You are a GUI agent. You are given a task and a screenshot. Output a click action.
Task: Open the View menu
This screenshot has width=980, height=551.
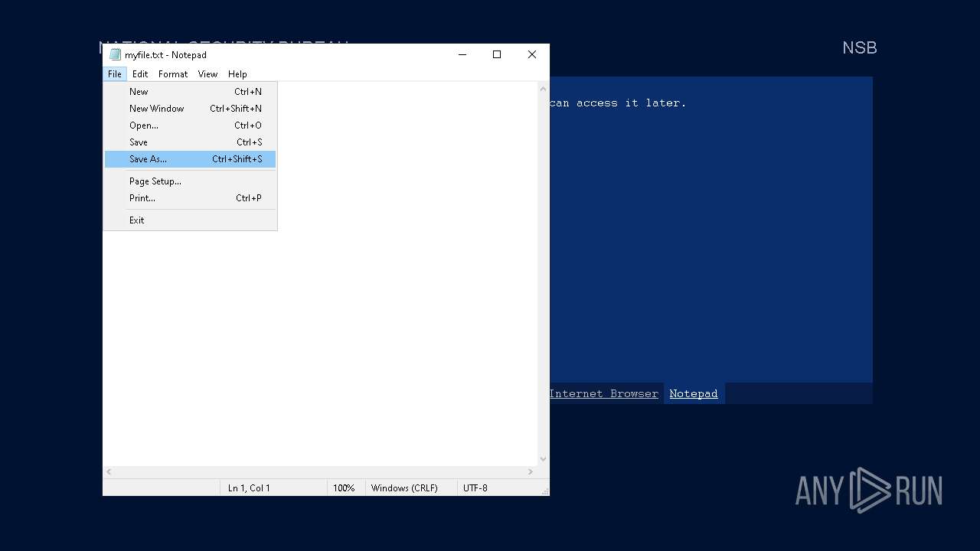point(207,73)
